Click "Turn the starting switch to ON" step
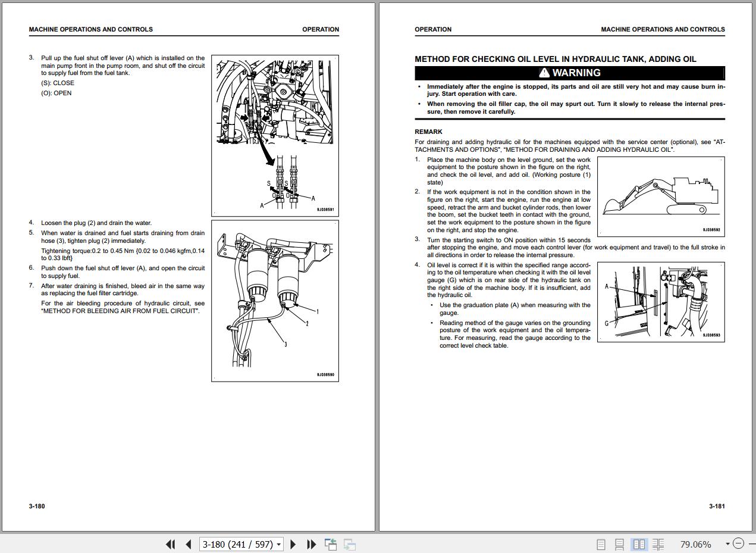Viewport: 756px width, 553px height. 576,247
